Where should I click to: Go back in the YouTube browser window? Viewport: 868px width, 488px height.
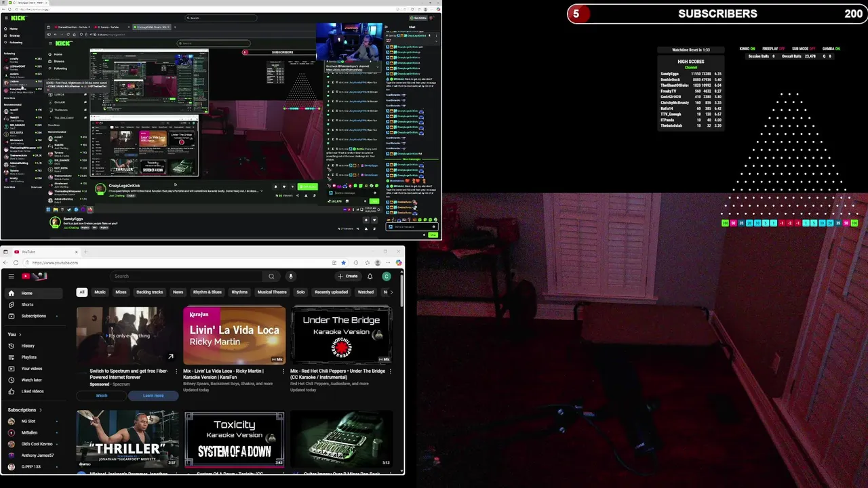6,262
